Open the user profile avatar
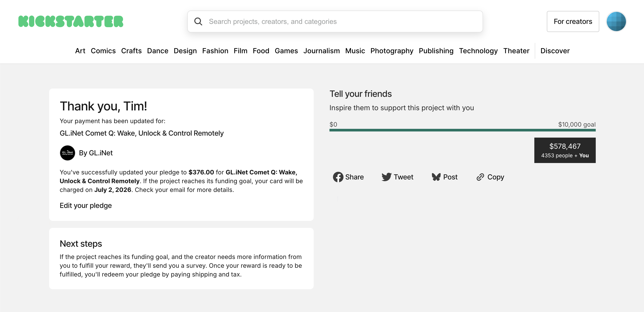Screen dimensions: 644x312 click(x=616, y=21)
